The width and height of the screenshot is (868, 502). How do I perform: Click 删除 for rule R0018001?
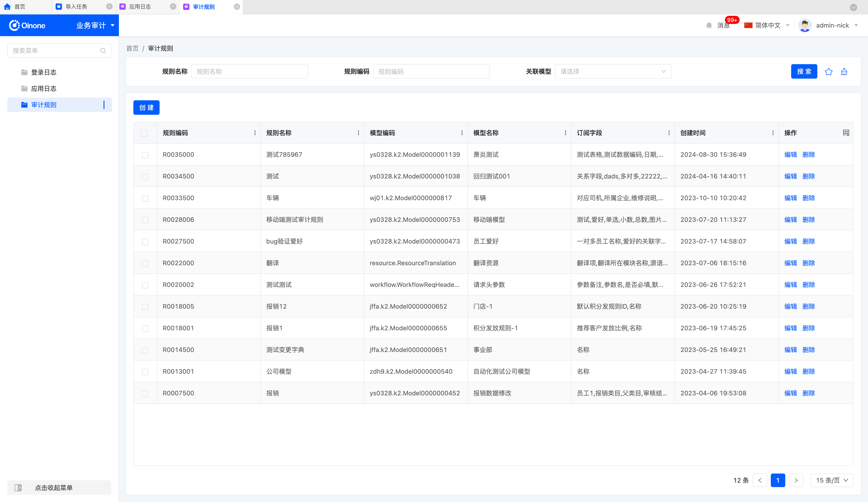(808, 328)
